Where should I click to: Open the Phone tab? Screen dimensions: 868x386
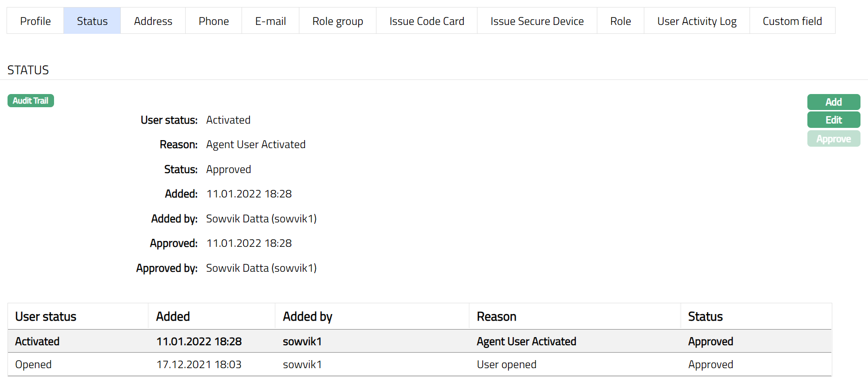tap(213, 21)
